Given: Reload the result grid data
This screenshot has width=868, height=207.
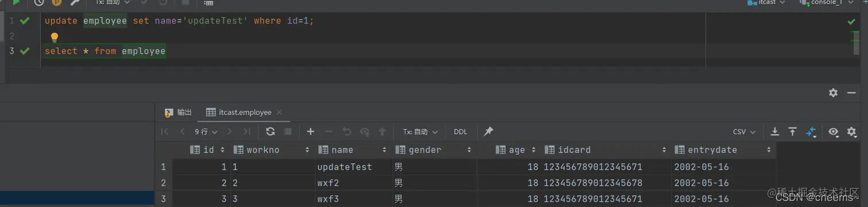Looking at the screenshot, I should click(270, 132).
